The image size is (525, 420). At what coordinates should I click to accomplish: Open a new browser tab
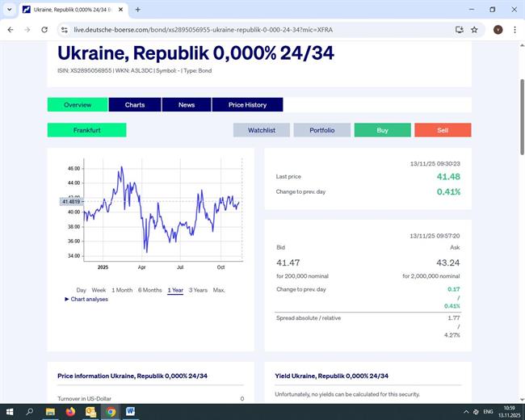coord(138,10)
